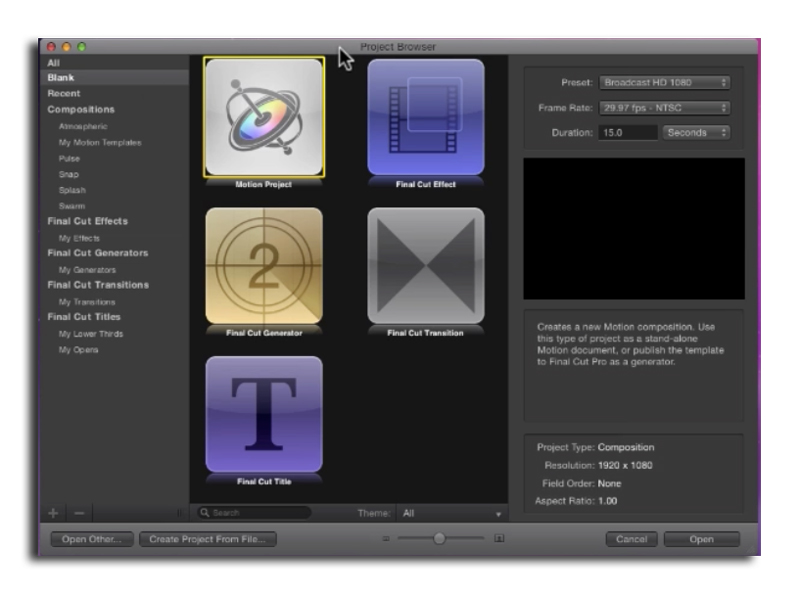
Task: Click the small thumbnail size icon
Action: 386,538
